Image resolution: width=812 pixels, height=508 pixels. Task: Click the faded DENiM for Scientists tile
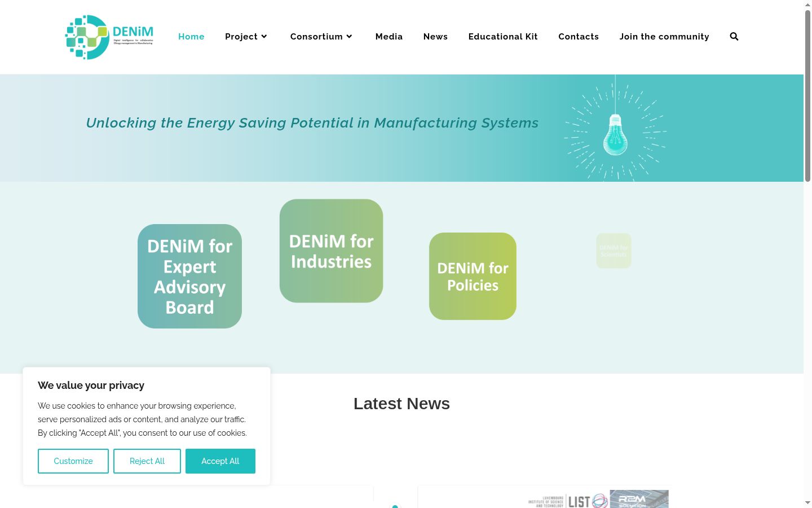[614, 251]
